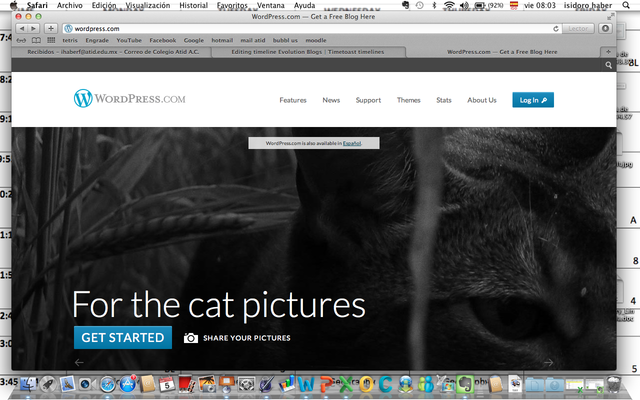
Task: Click the Log In button
Action: click(533, 100)
